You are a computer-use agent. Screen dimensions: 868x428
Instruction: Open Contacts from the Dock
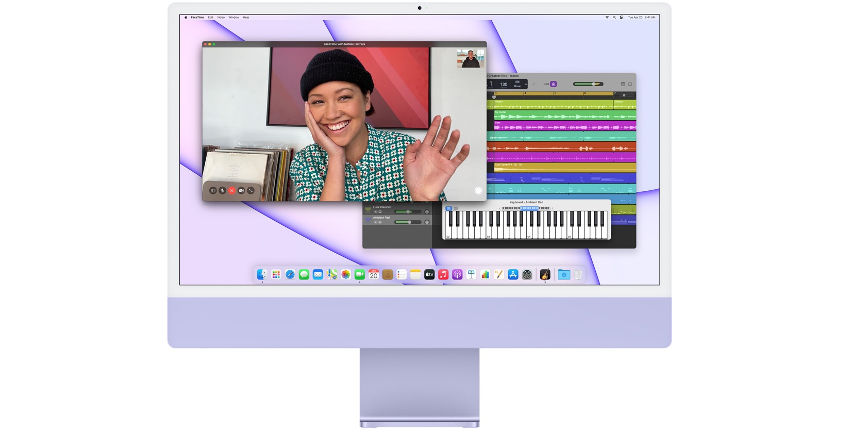coord(388,274)
